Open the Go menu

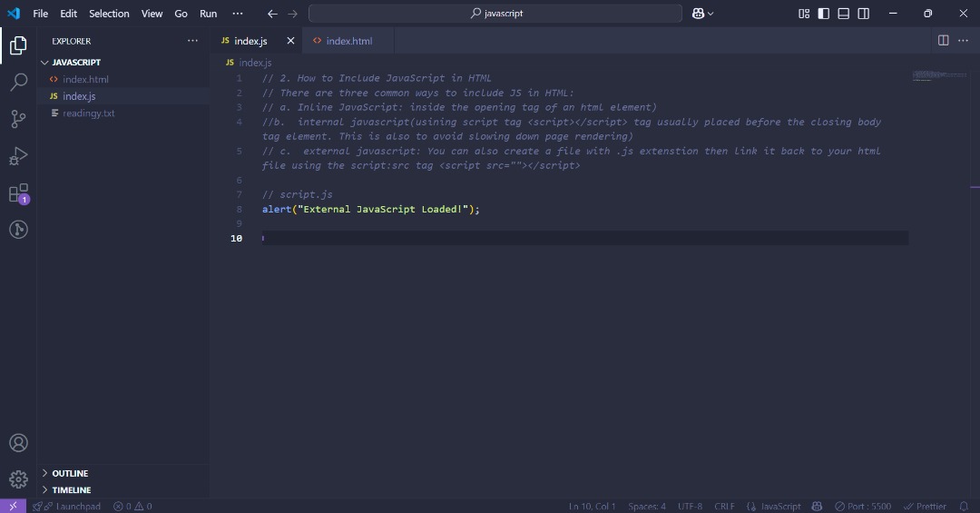pyautogui.click(x=181, y=13)
